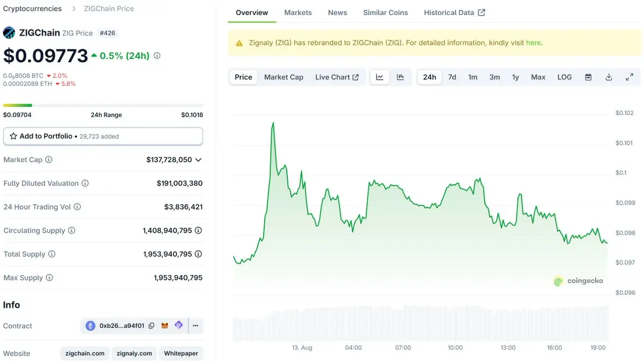Screen dimensions: 644x362
Task: Add token to MetaMask via fox icon
Action: pyautogui.click(x=165, y=326)
